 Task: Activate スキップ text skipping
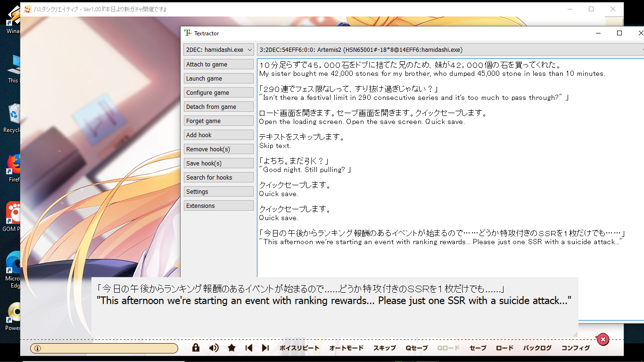pos(384,347)
